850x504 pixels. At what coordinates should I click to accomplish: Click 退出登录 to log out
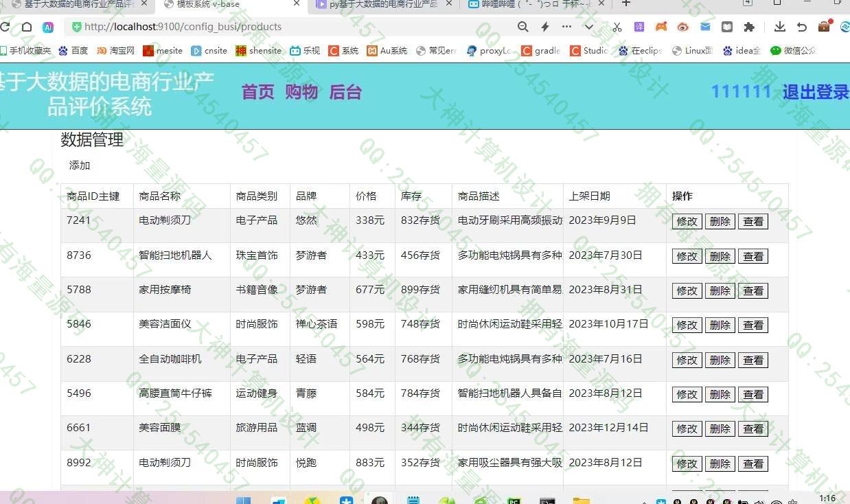[x=816, y=92]
